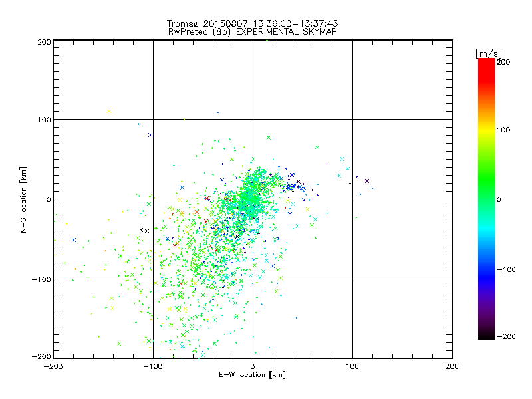The height and width of the screenshot is (399, 532).
Task: Click the colorbar tick label '-200'
Action: click(x=506, y=336)
